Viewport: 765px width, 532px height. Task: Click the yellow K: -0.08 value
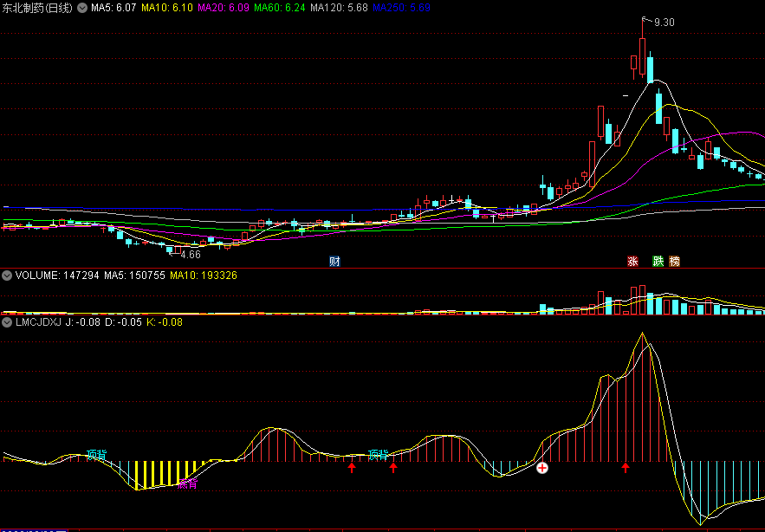(x=165, y=322)
